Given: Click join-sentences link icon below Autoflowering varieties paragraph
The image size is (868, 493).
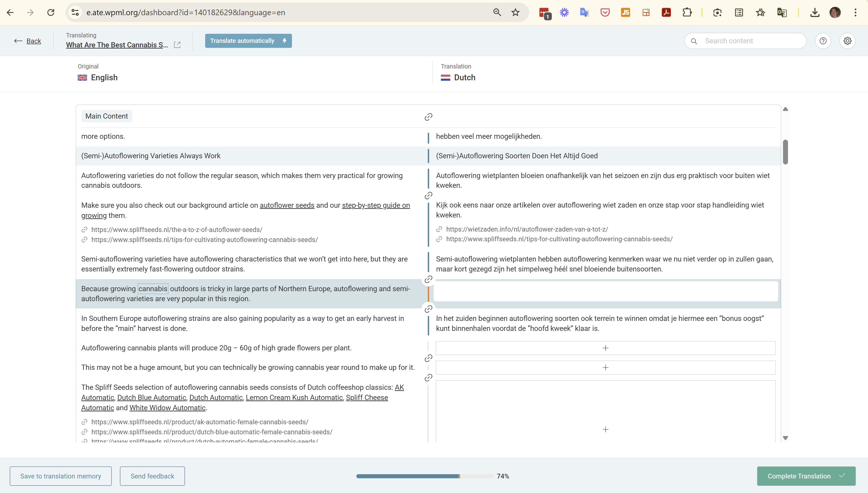Looking at the screenshot, I should point(428,196).
